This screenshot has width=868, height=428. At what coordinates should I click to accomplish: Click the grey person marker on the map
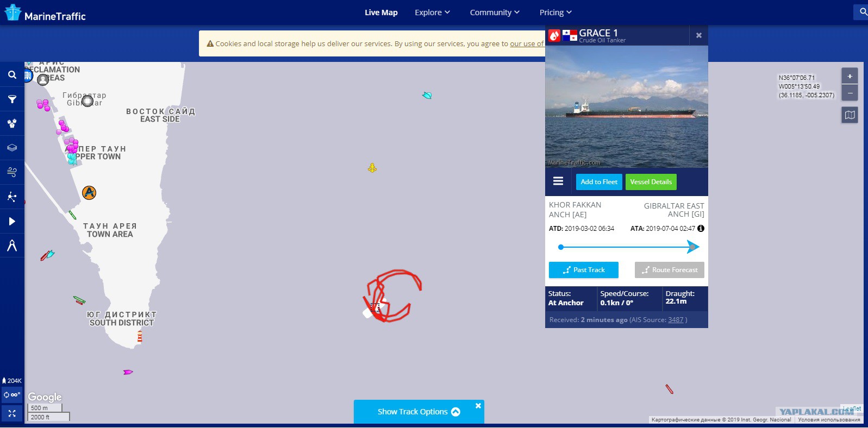[43, 80]
